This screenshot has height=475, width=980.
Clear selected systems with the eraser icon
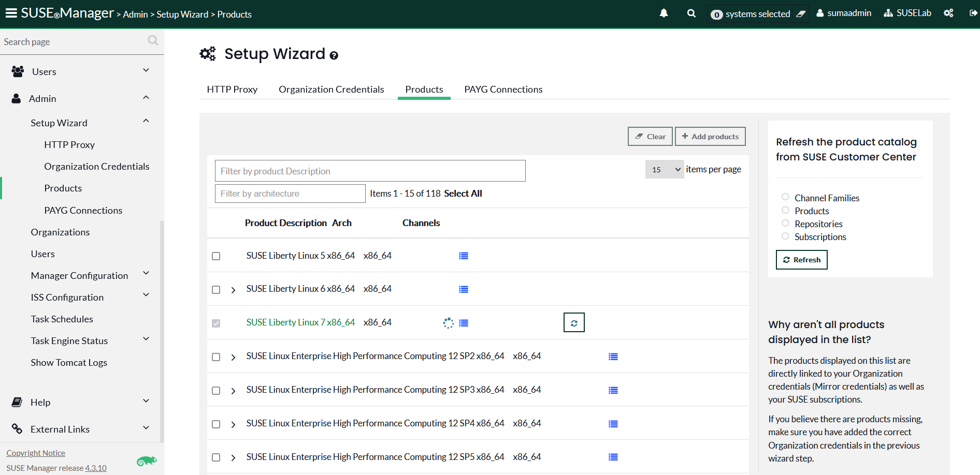(801, 14)
